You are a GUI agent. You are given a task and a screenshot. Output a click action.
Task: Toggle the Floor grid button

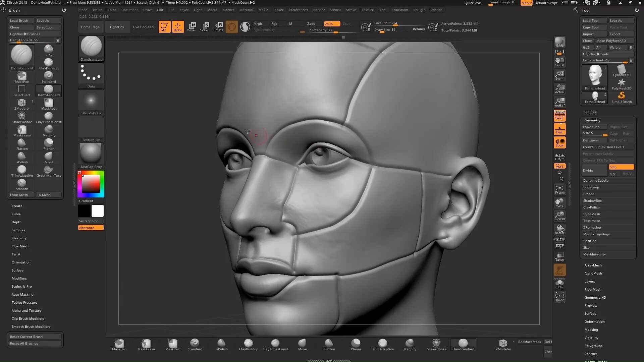[559, 129]
